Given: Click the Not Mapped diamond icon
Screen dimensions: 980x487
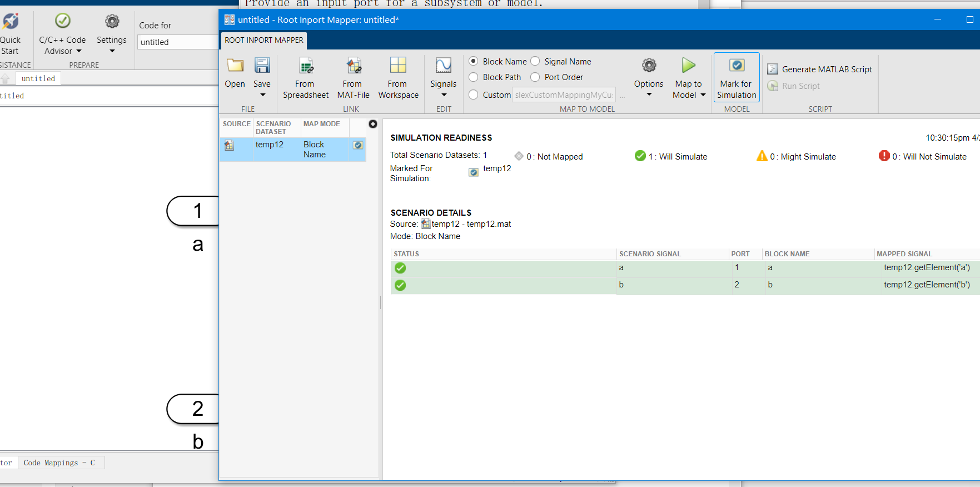Looking at the screenshot, I should pyautogui.click(x=519, y=156).
